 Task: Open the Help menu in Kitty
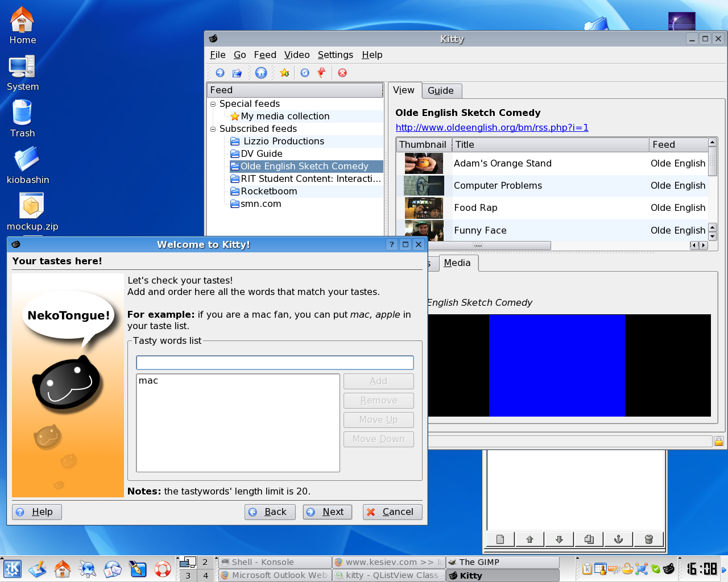[372, 55]
